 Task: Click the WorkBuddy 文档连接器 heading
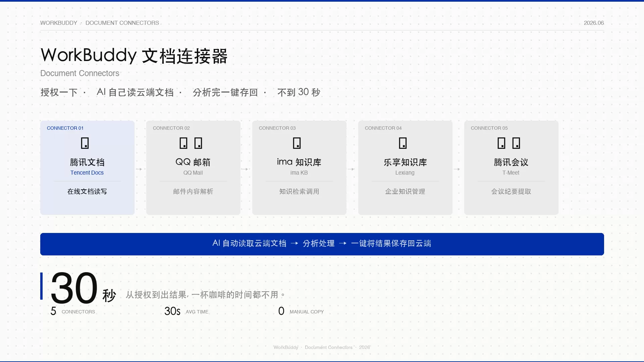click(134, 55)
